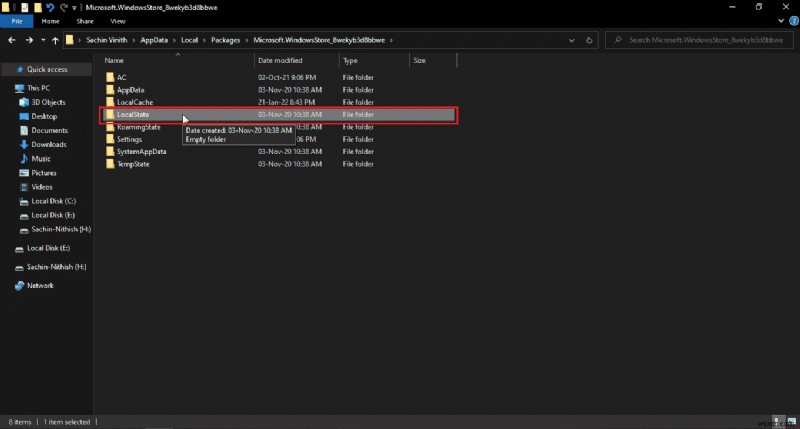The height and width of the screenshot is (429, 800).
Task: Select the LocalState folder
Action: tap(279, 114)
